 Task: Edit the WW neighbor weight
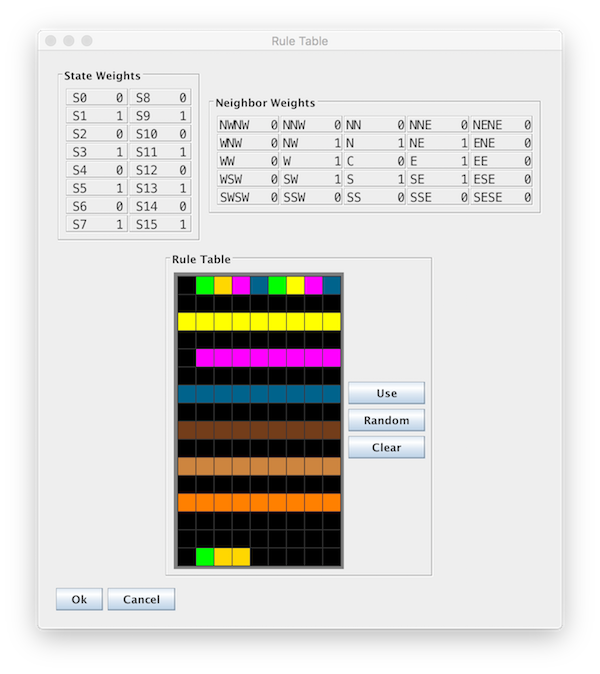click(x=248, y=161)
